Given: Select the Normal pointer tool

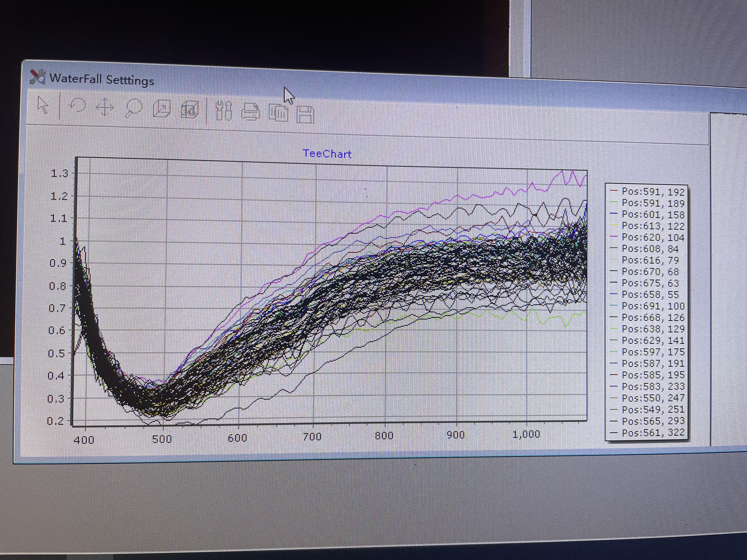Looking at the screenshot, I should tap(43, 105).
